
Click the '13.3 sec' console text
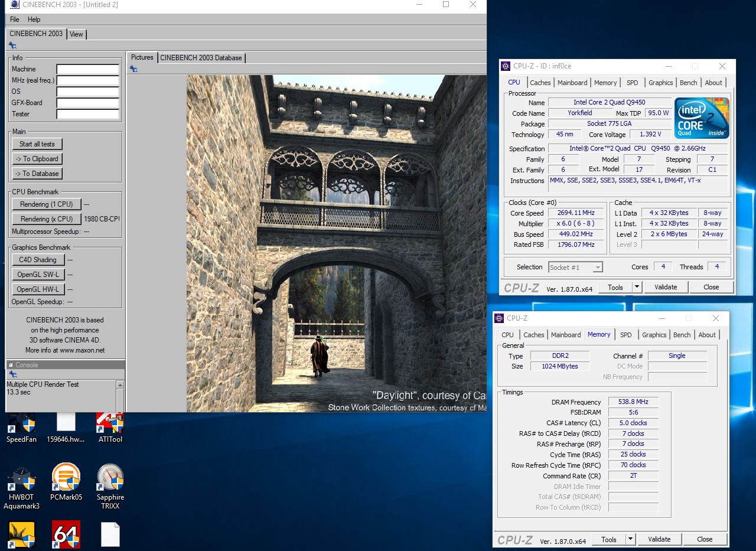click(18, 392)
